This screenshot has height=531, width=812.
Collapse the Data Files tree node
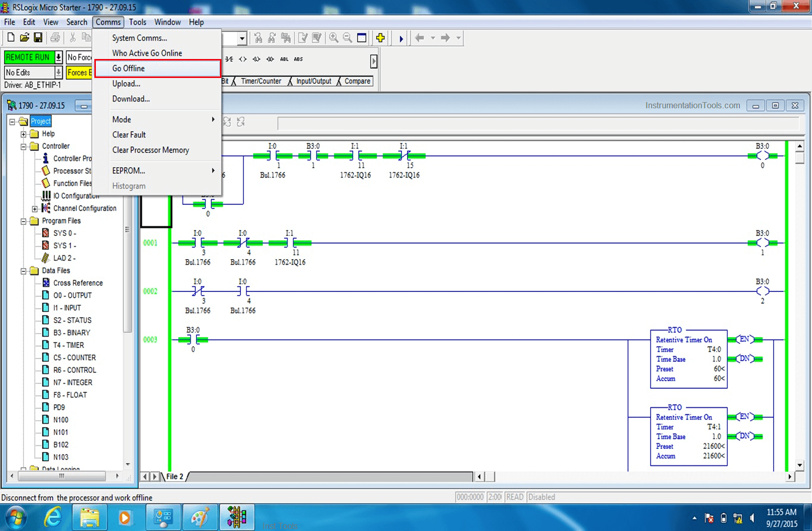click(23, 271)
